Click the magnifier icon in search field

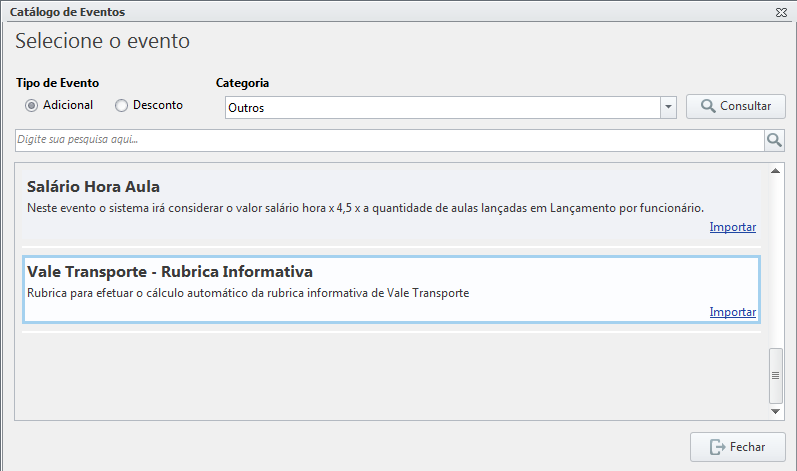[x=774, y=140]
